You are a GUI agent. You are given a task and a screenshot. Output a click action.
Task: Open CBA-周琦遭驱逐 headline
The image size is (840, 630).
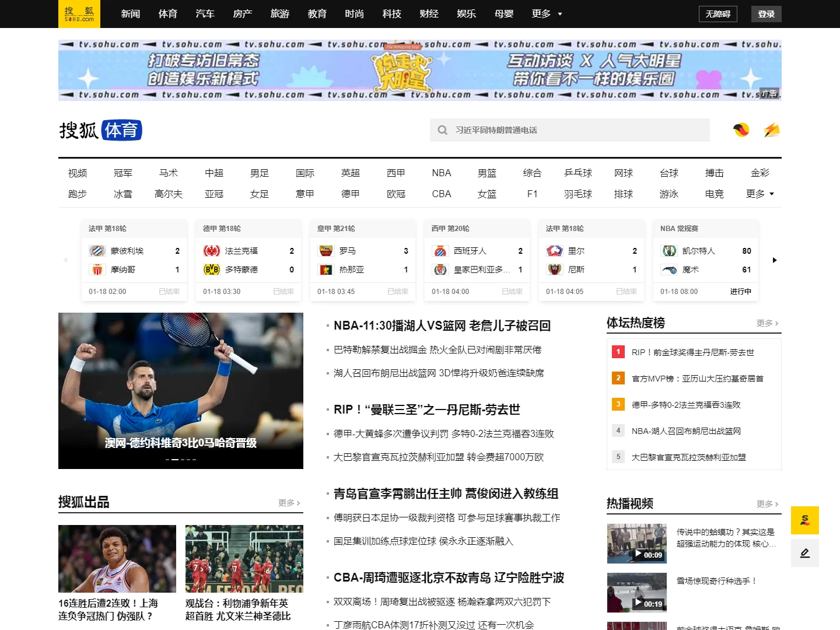(x=449, y=577)
